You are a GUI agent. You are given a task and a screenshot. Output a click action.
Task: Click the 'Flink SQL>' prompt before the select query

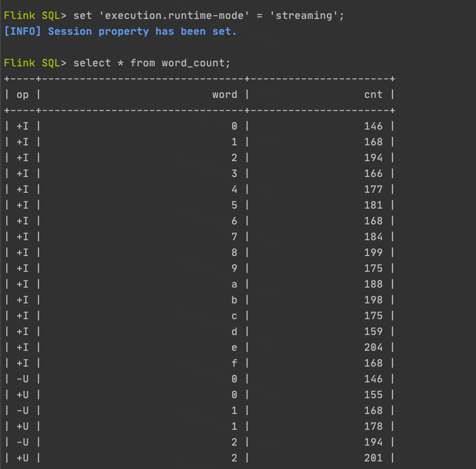coord(35,63)
